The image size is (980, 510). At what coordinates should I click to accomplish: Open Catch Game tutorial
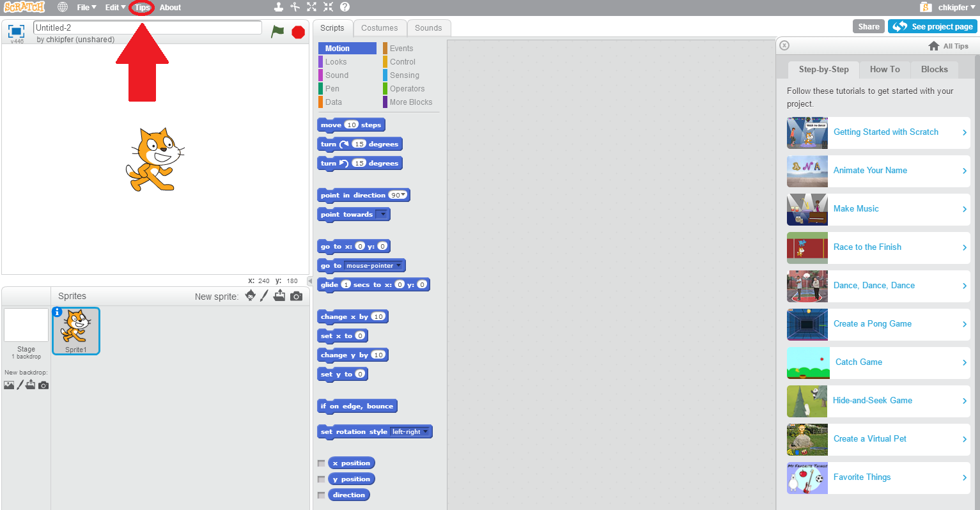[x=878, y=362]
